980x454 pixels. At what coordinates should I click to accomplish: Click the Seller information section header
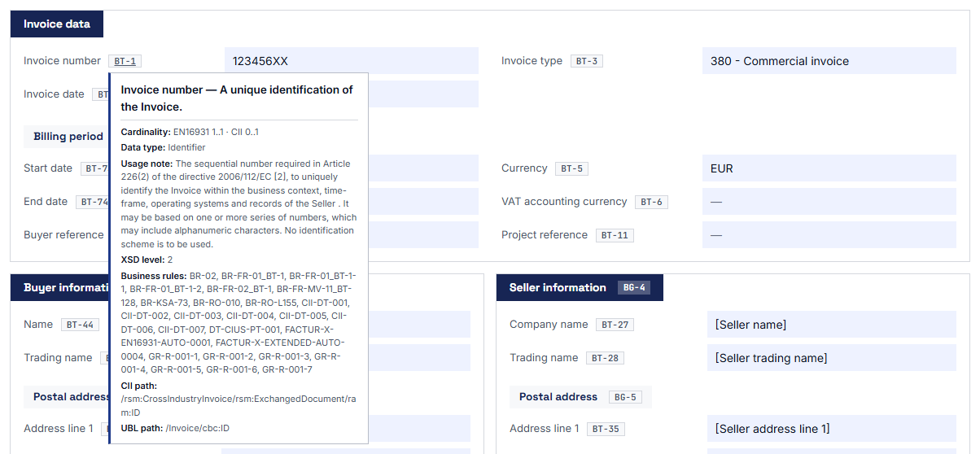(580, 288)
